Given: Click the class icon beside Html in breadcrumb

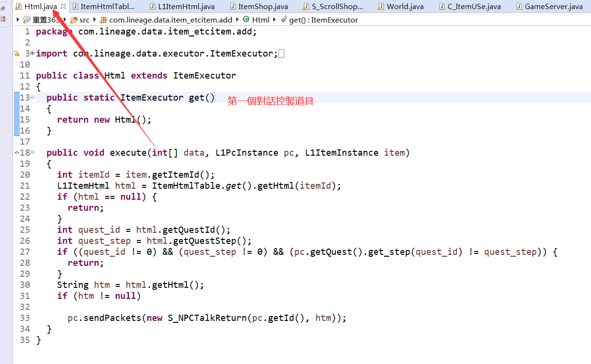Looking at the screenshot, I should pos(246,20).
